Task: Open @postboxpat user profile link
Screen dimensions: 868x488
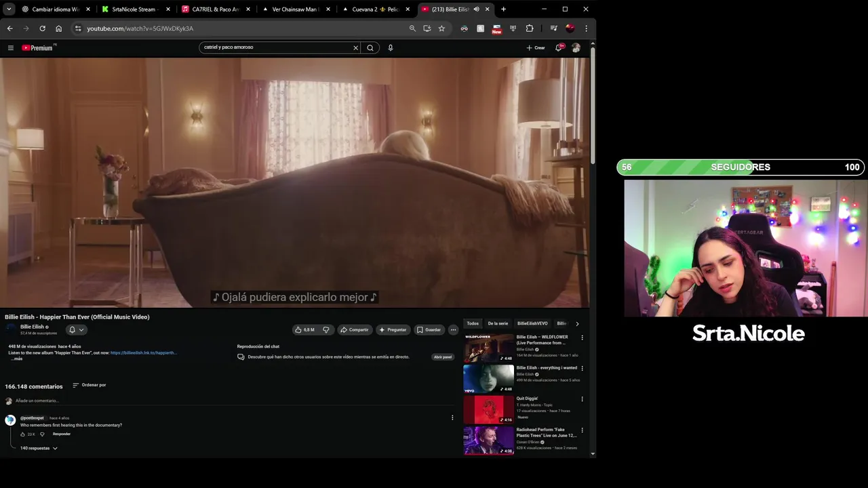Action: [x=32, y=418]
